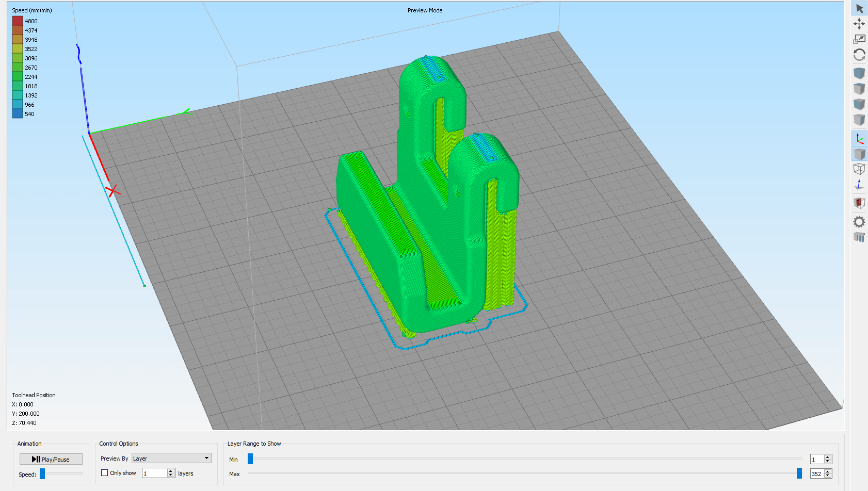Click the Min layer number field
Viewport: 868px width, 491px height.
coord(817,459)
